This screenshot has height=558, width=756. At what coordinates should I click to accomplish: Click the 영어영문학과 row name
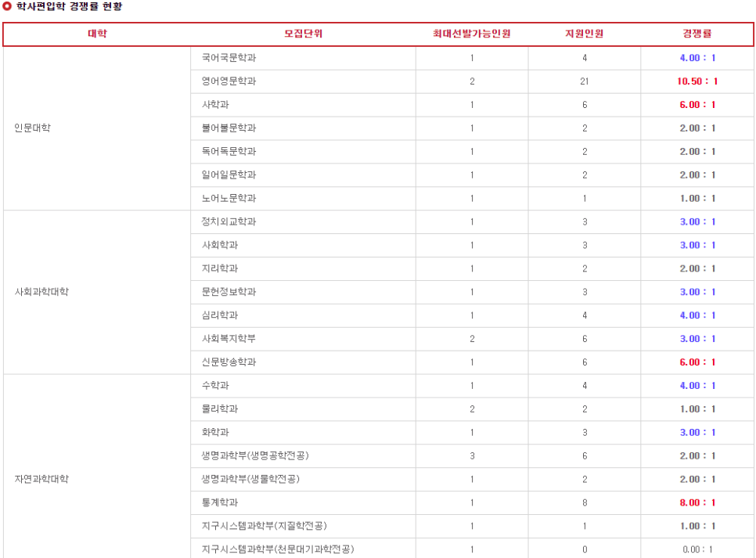click(x=229, y=81)
